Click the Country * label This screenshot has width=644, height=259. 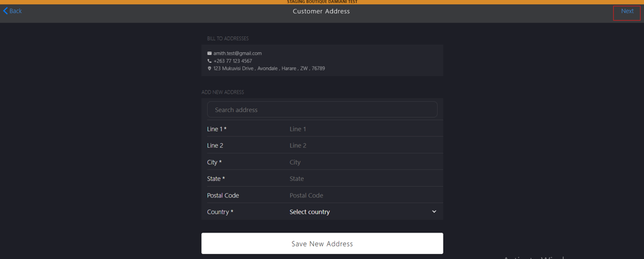(220, 212)
